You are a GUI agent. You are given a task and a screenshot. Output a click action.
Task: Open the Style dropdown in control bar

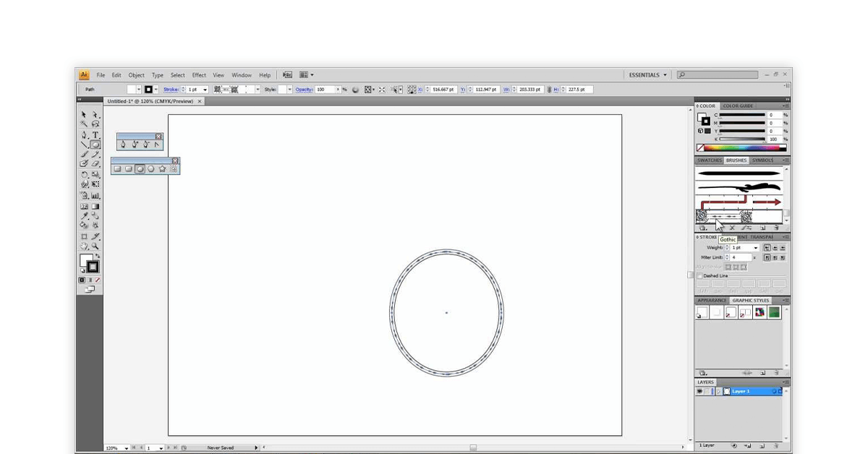[289, 90]
